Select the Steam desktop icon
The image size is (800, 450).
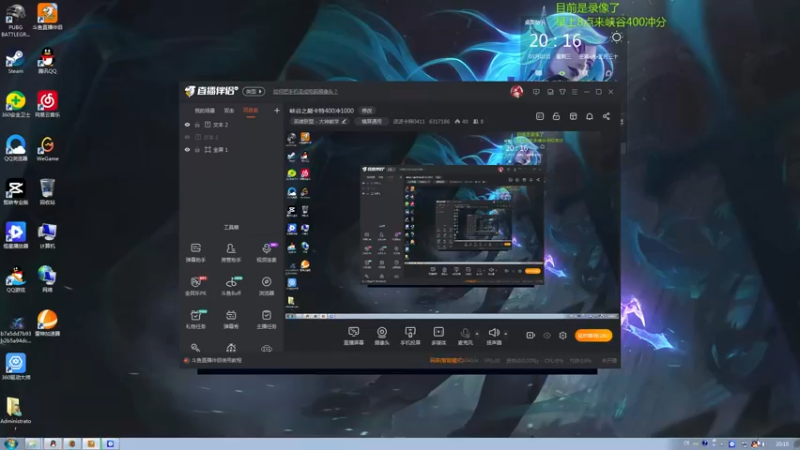(15, 62)
